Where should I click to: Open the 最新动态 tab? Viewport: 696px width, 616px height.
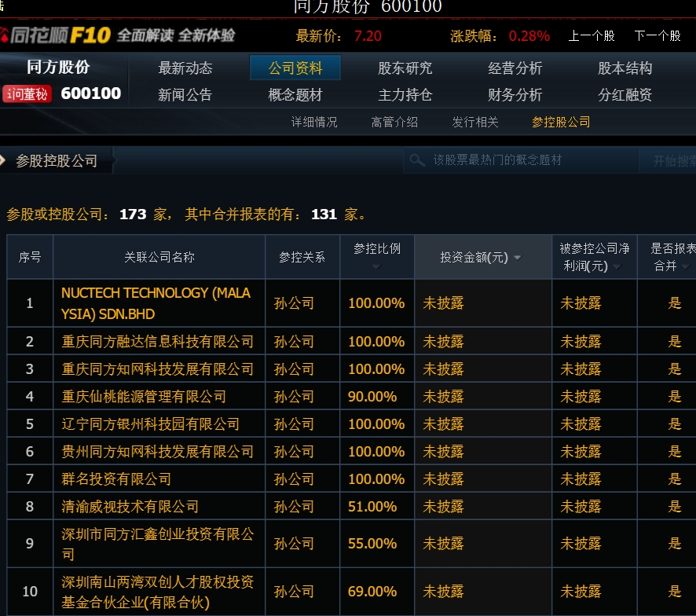(185, 68)
